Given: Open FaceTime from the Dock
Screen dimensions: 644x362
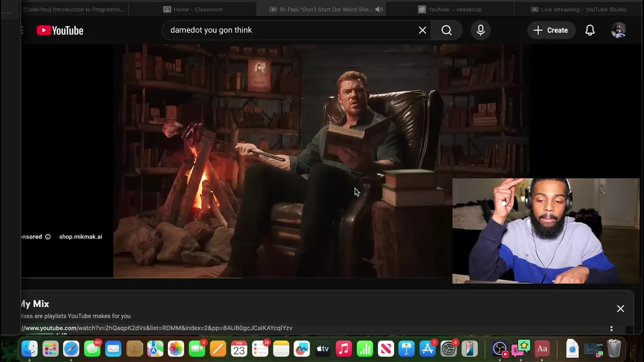Looking at the screenshot, I should 197,348.
